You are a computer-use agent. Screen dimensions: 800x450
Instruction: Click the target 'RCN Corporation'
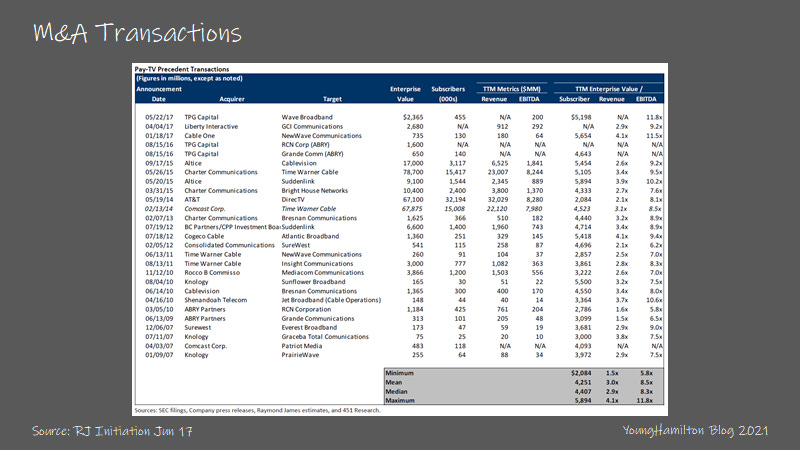click(x=306, y=310)
